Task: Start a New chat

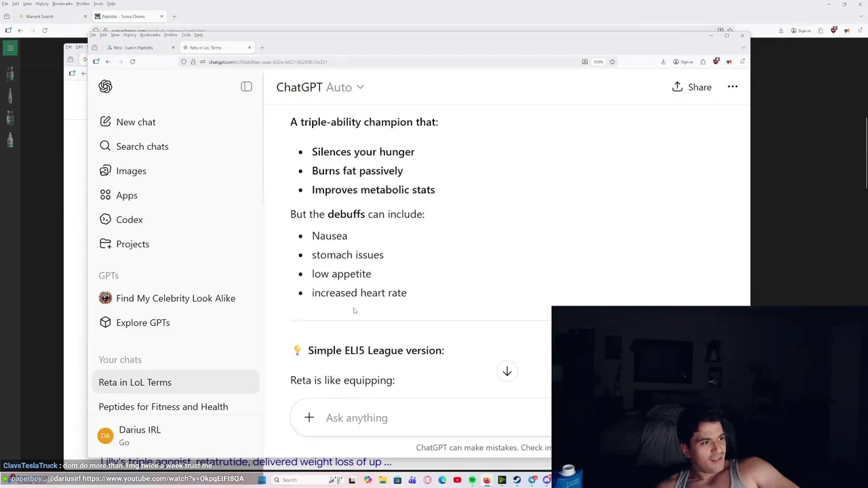Action: [176, 122]
